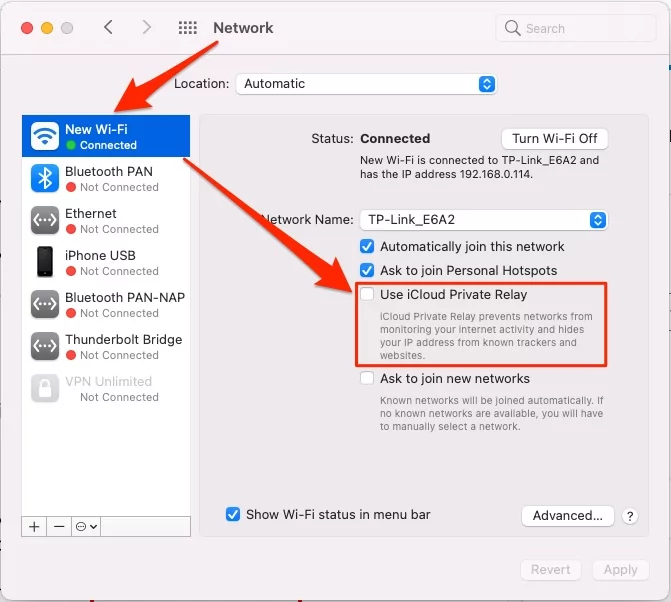Select iPhone USB service label
This screenshot has height=602, width=671.
pos(100,255)
